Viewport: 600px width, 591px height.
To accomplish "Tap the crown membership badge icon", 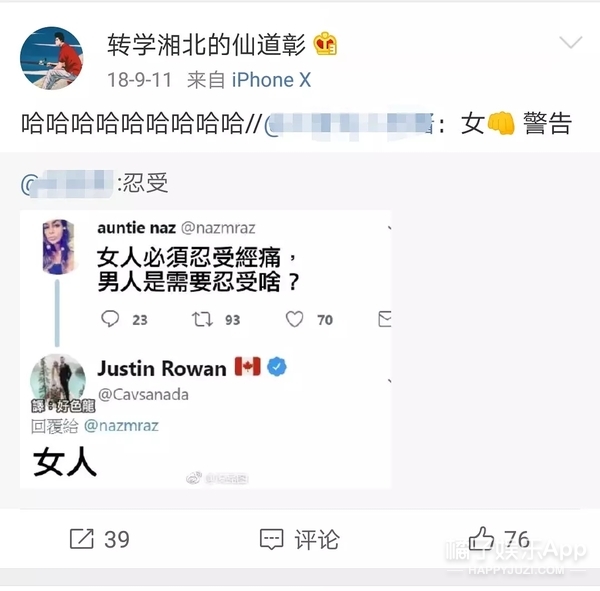I will (x=325, y=43).
